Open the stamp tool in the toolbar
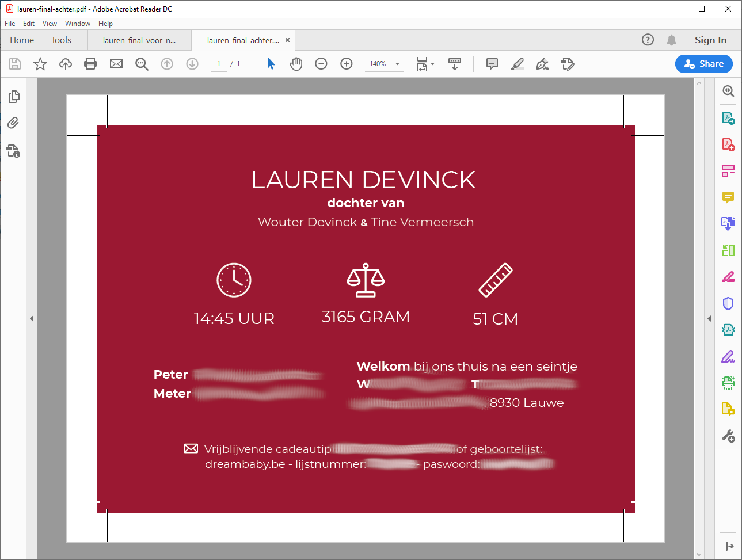 pyautogui.click(x=568, y=64)
